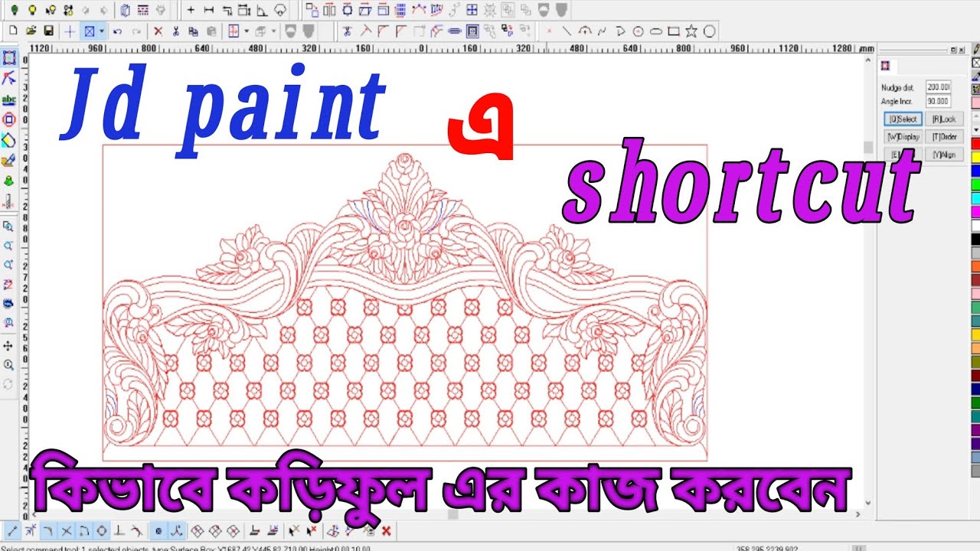Click the [Q]Select button
Viewport: 980px width, 551px height.
pyautogui.click(x=903, y=119)
